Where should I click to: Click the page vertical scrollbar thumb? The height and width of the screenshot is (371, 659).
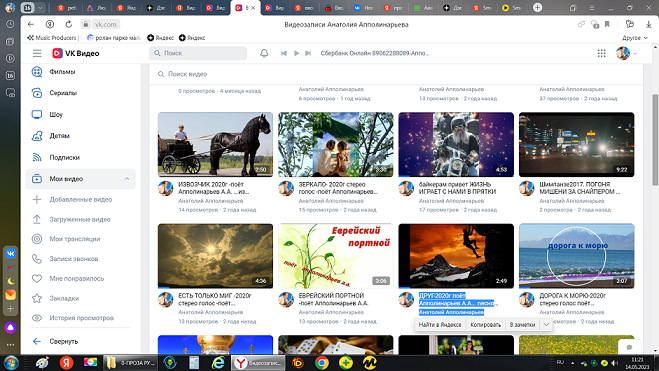[655, 139]
